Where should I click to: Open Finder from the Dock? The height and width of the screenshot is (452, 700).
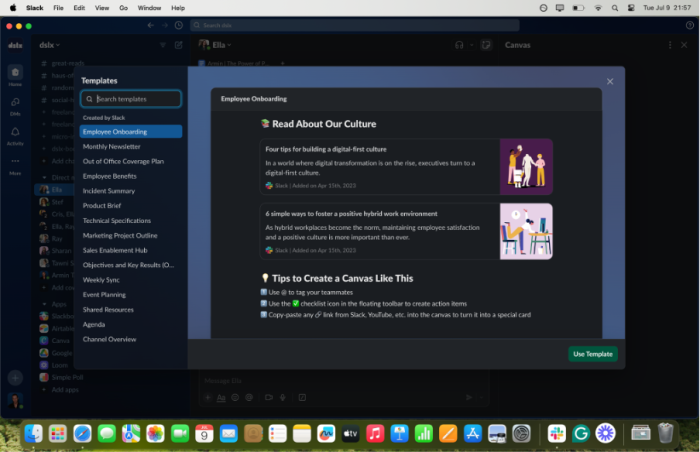pos(33,433)
